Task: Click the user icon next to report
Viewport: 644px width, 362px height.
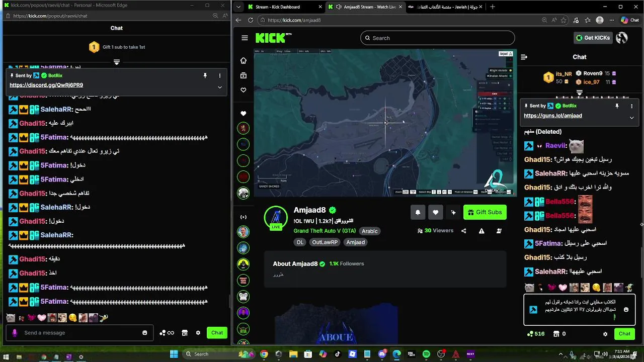Action: (499, 231)
